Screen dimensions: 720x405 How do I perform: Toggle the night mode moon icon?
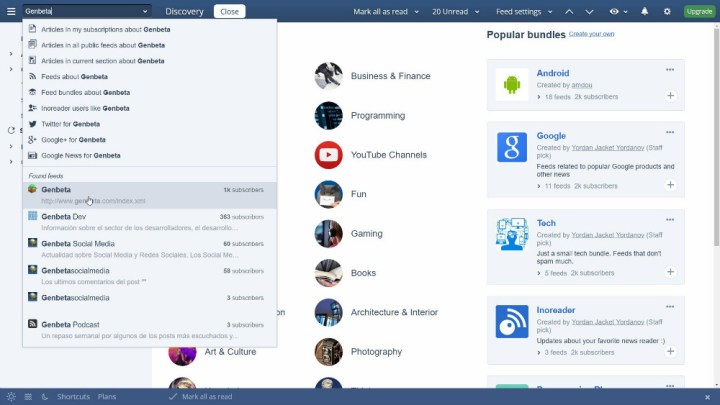(44, 397)
